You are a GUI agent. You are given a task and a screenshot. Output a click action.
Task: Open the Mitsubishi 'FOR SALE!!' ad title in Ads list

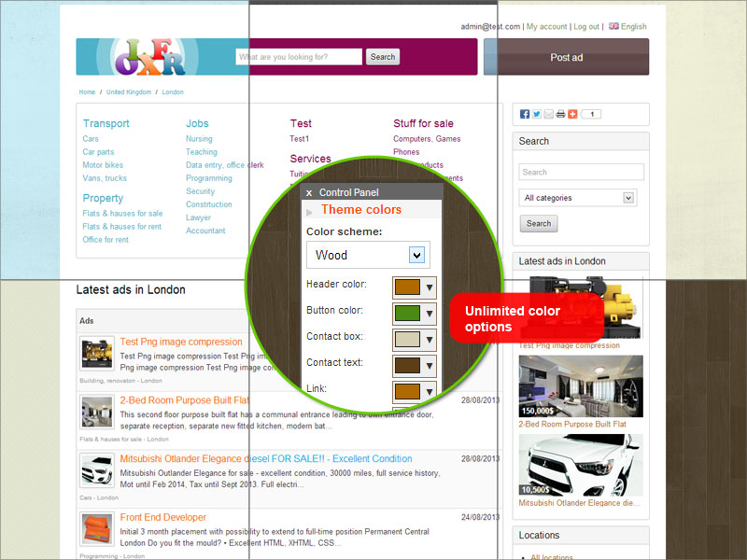(x=266, y=458)
